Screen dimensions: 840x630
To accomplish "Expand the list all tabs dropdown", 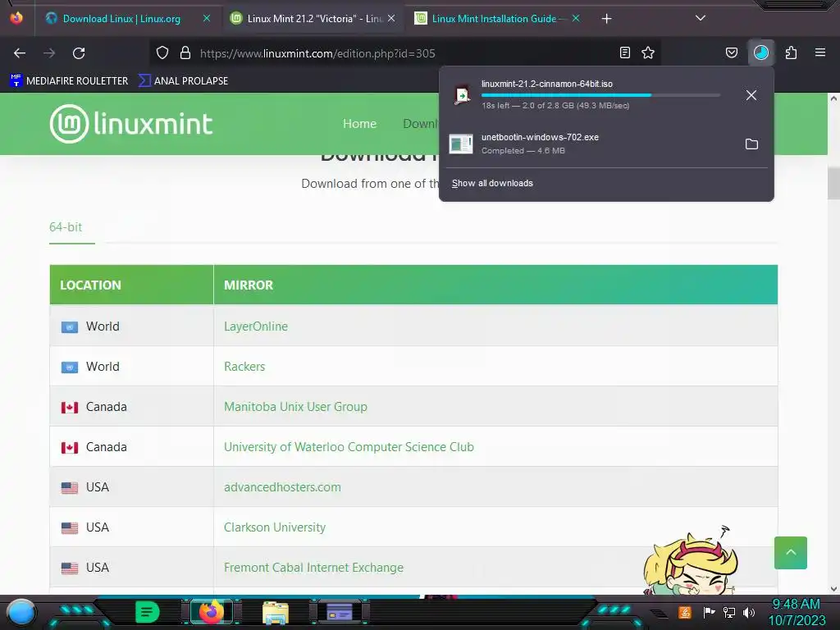I will (x=701, y=18).
